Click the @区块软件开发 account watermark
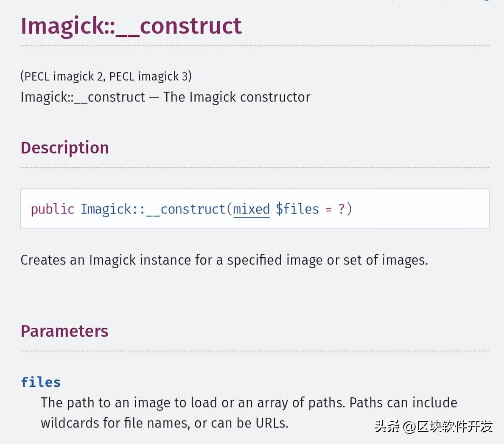Image resolution: width=504 pixels, height=444 pixels. click(x=448, y=427)
